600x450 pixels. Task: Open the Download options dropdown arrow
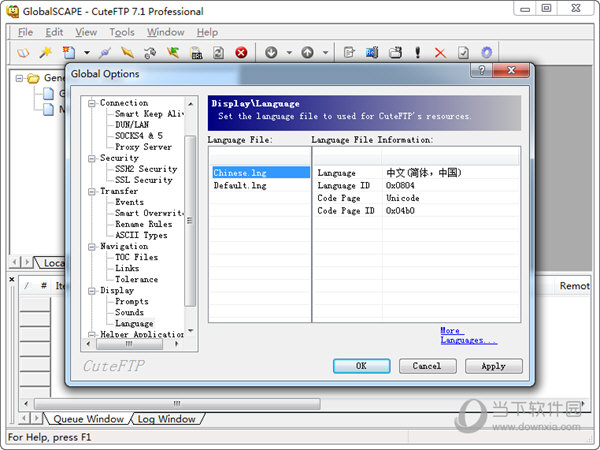tap(289, 52)
